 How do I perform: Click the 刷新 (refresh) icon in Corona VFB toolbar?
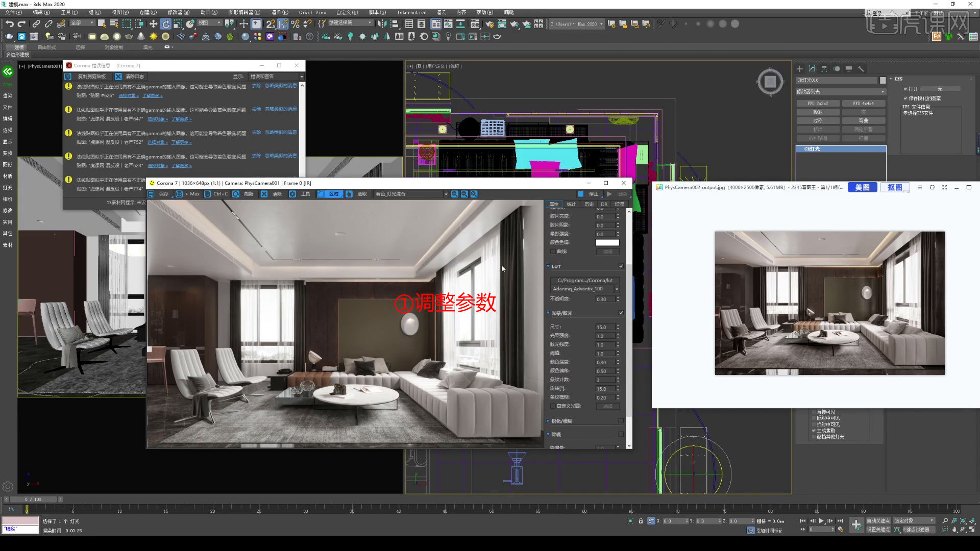[x=235, y=194]
